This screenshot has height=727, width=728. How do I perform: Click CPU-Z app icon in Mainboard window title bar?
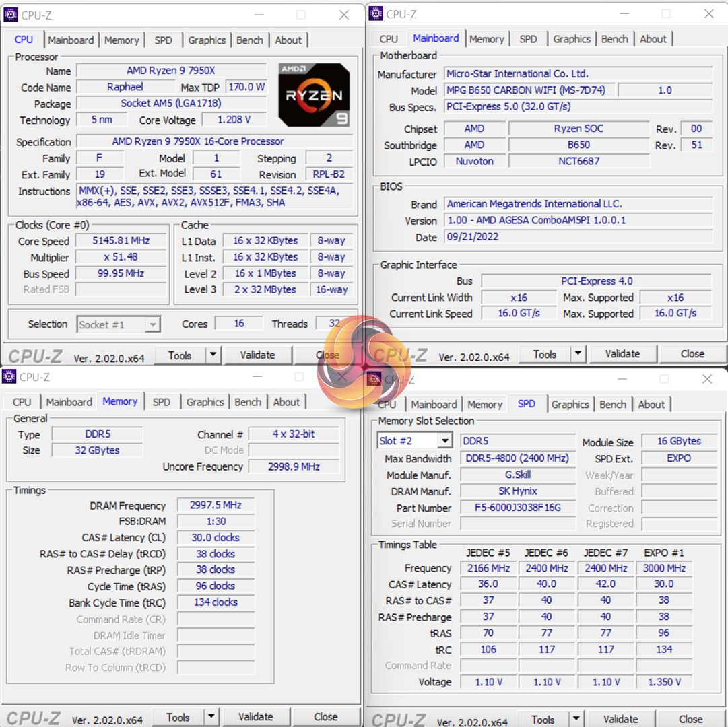coord(375,14)
